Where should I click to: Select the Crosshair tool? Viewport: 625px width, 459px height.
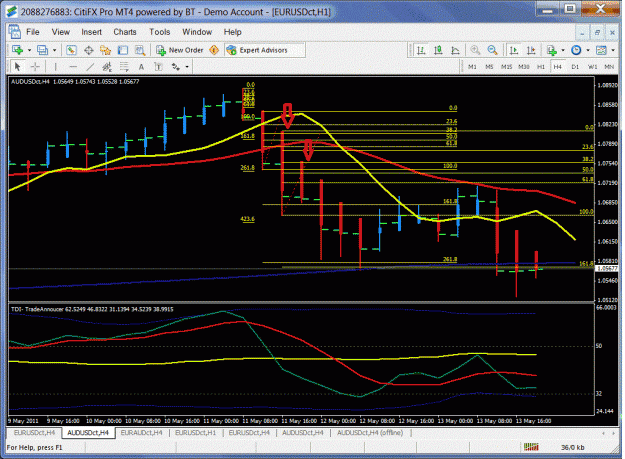35,67
